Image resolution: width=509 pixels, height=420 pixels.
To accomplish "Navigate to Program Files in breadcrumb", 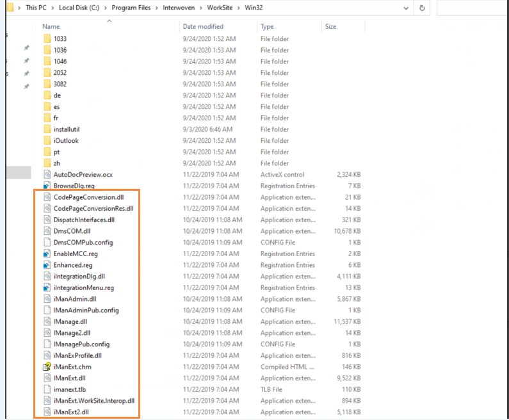I will [130, 8].
